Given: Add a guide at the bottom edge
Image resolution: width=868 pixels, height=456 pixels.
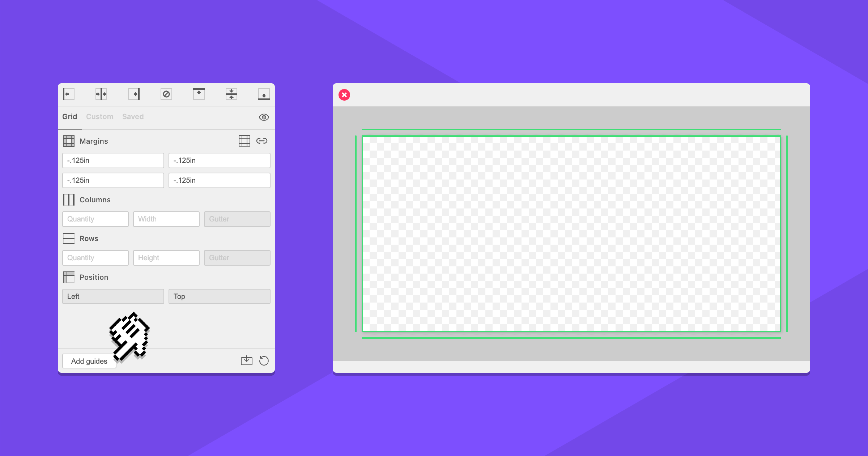Looking at the screenshot, I should point(264,94).
